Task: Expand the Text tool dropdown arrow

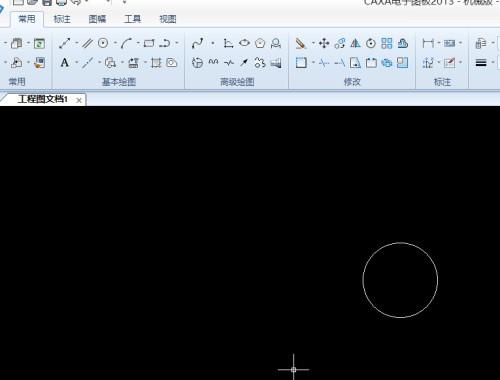Action: tap(76, 62)
